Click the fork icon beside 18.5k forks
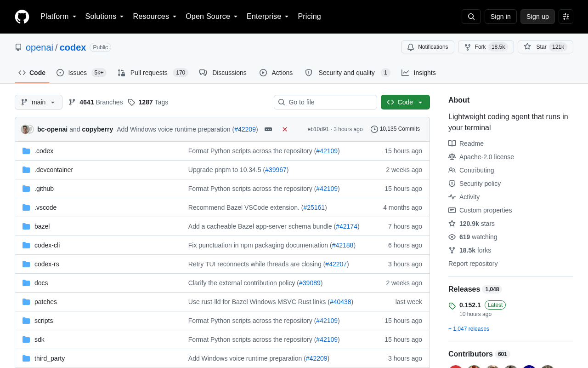The width and height of the screenshot is (588, 368). (452, 250)
